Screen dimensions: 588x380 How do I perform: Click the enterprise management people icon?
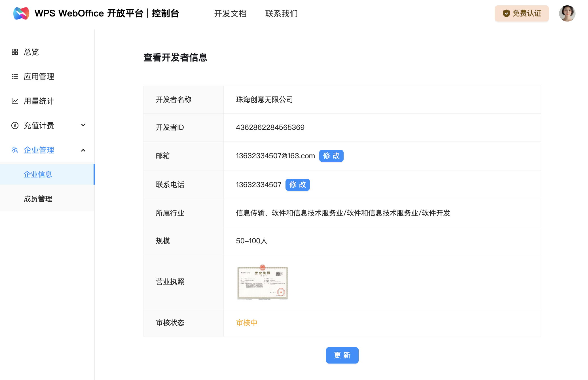(15, 150)
